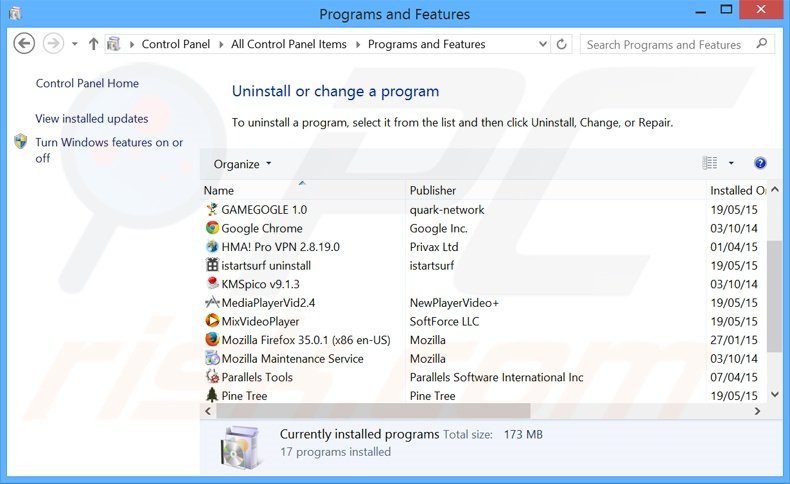This screenshot has height=484, width=790.
Task: Select the Google Chrome icon
Action: point(212,228)
